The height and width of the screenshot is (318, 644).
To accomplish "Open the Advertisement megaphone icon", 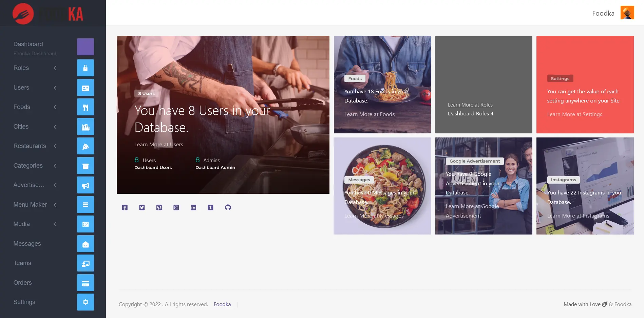I will [86, 185].
